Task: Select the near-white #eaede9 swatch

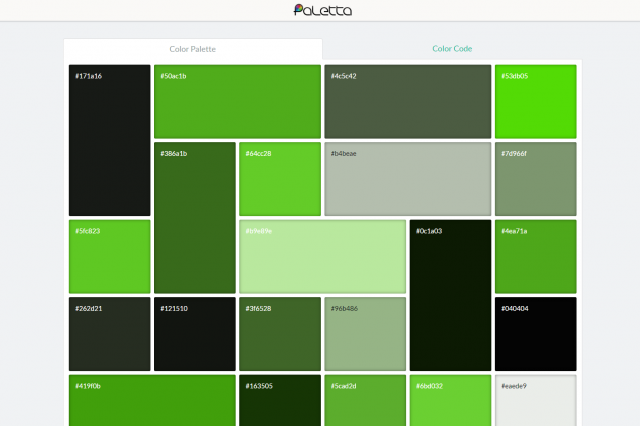Action: (535, 401)
